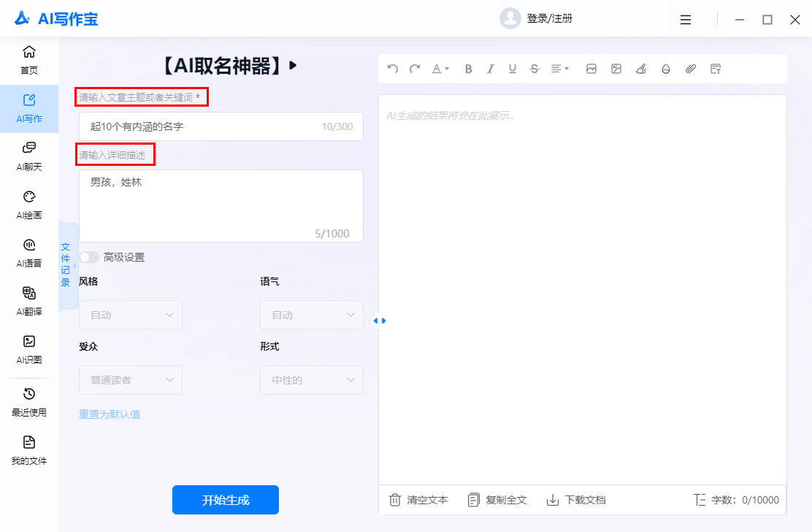
Task: Click the 男孩，姓林 description text area
Action: coord(221,205)
